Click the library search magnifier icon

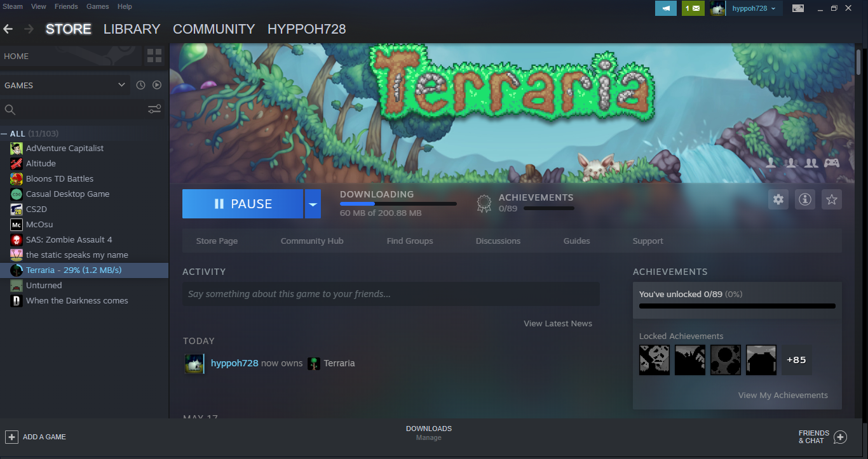[x=10, y=110]
